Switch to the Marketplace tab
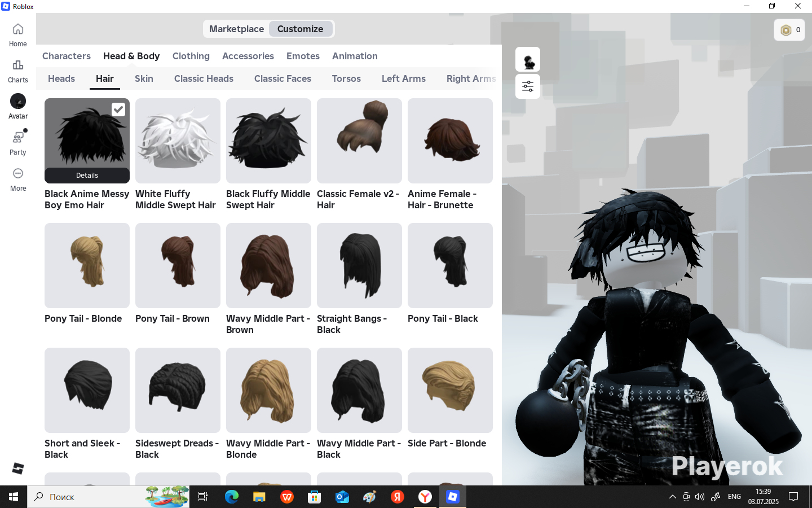The image size is (812, 508). [236, 29]
